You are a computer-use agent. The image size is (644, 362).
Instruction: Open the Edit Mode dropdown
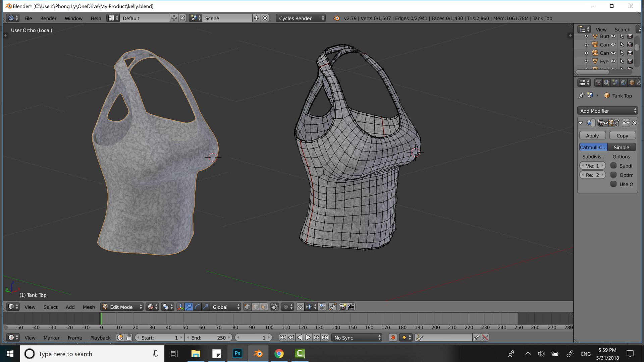[122, 307]
